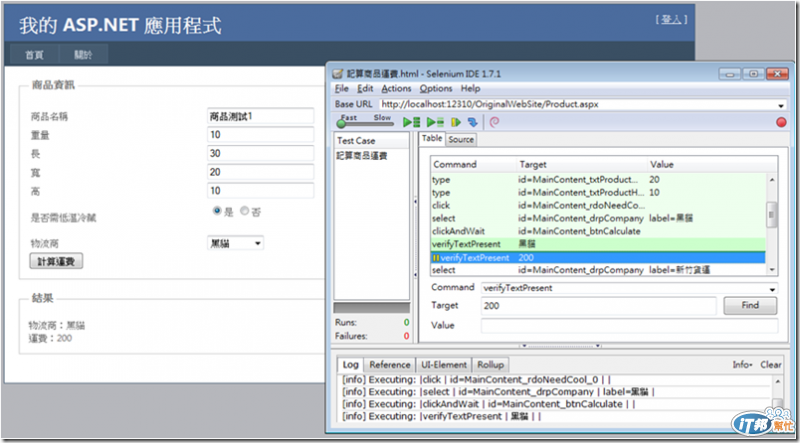Viewport: 800px width, 443px height.
Task: Click the blue Step arrow icon
Action: click(x=472, y=122)
